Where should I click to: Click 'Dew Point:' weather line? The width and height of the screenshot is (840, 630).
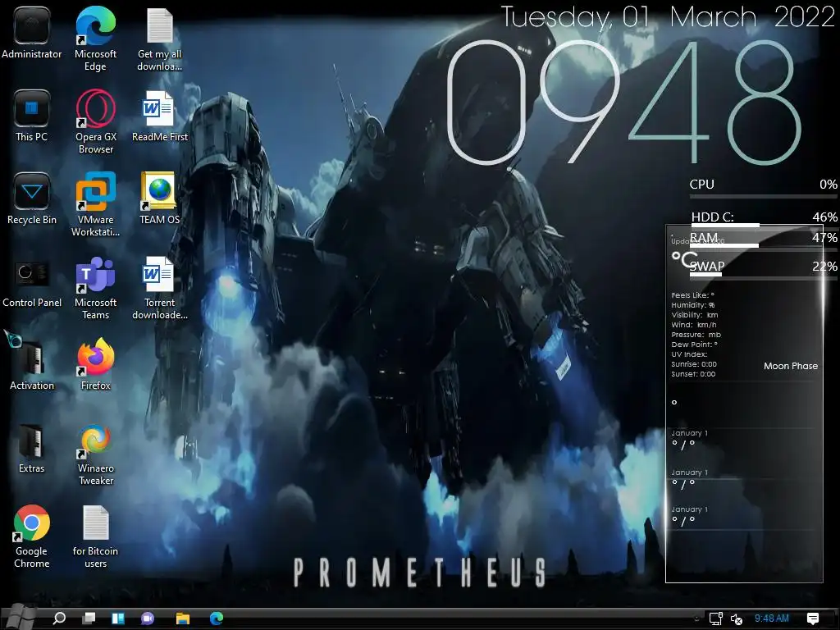click(x=694, y=345)
